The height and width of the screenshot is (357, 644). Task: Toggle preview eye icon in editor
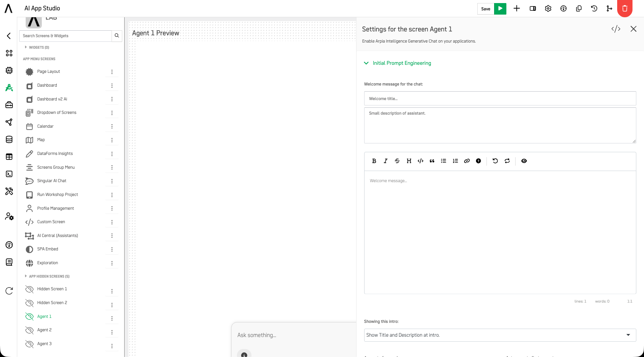tap(524, 161)
